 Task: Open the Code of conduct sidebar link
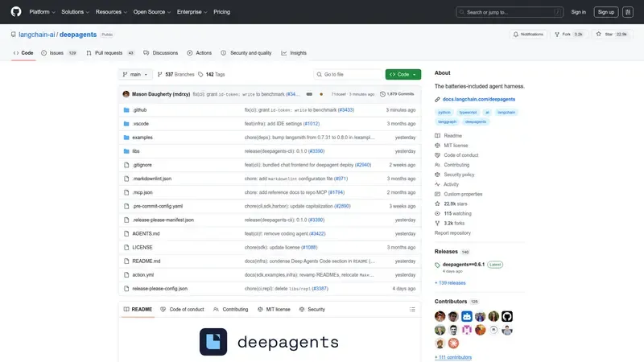[x=456, y=155]
